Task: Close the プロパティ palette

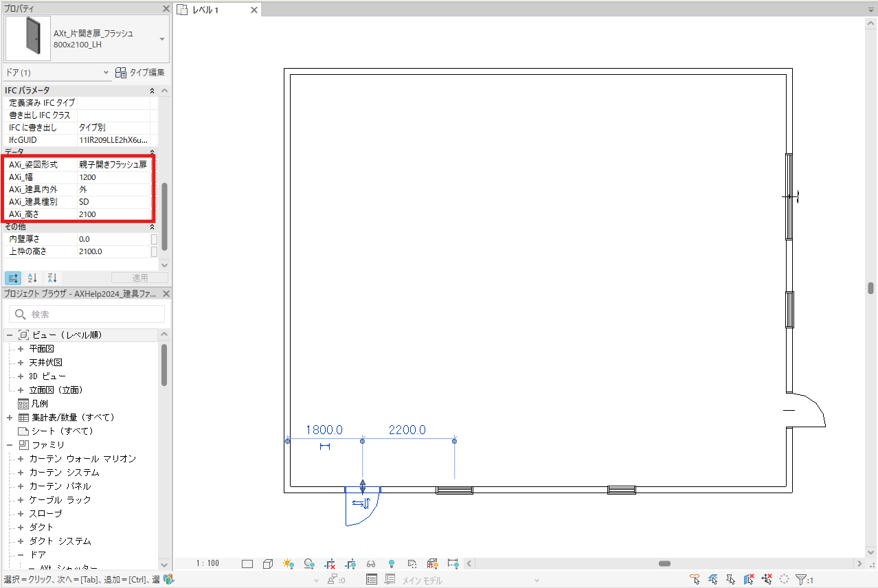Action: (166, 8)
